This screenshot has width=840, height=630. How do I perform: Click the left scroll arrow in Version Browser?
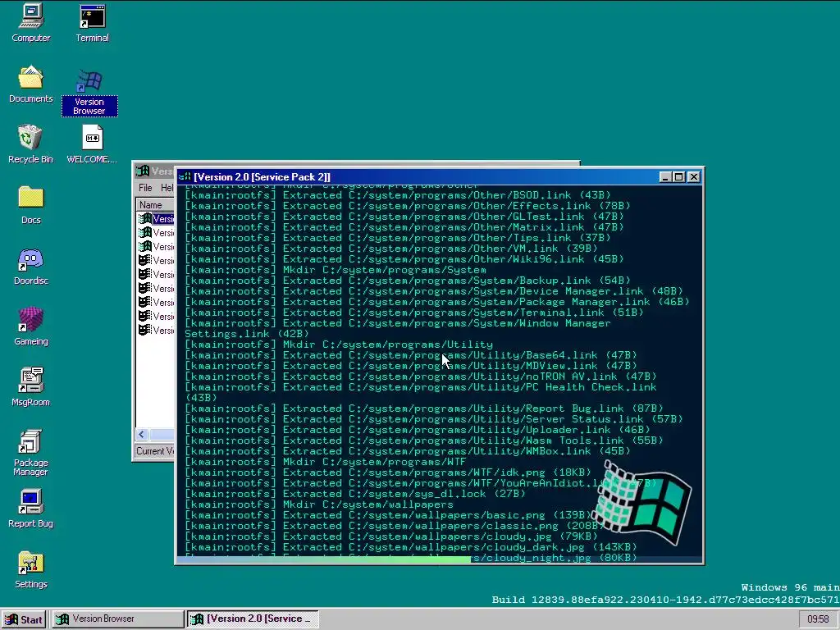point(142,435)
